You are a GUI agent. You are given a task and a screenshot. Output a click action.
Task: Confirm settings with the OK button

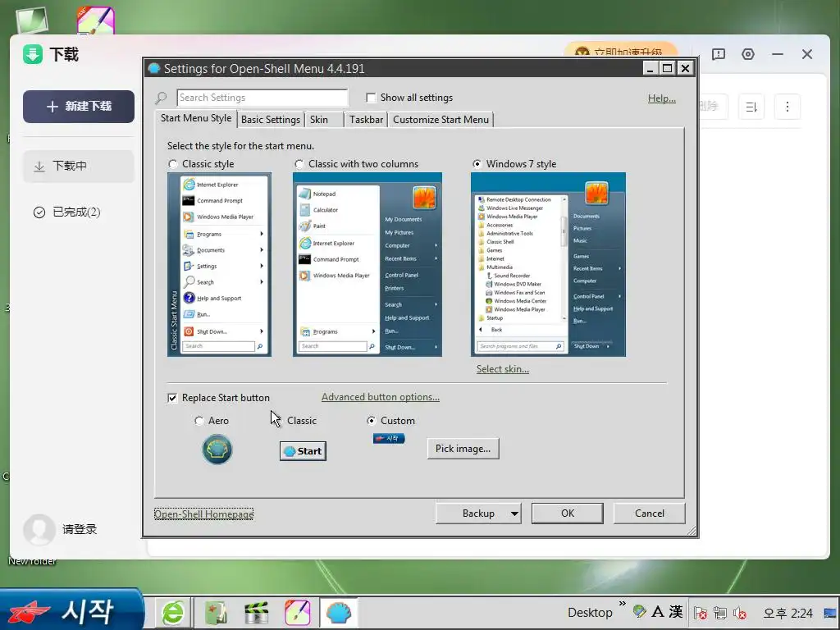pyautogui.click(x=568, y=514)
